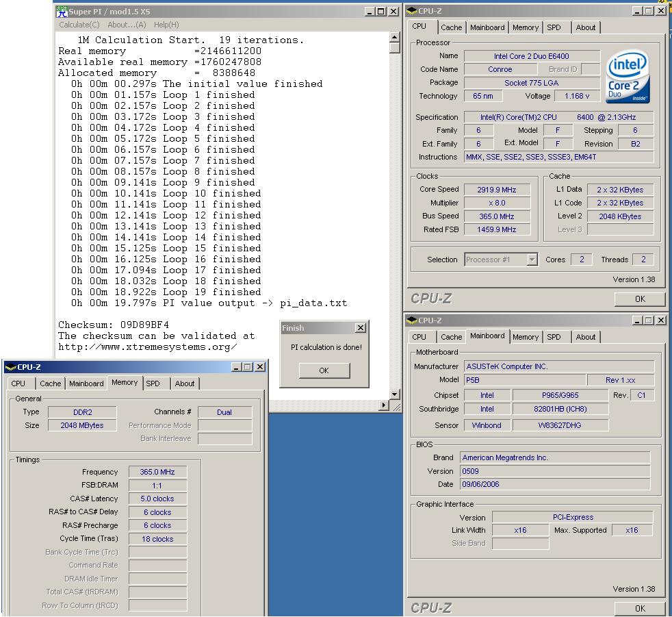Open the About...(A) menu in Super PI
Screen dimensions: 672x617
pyautogui.click(x=127, y=25)
